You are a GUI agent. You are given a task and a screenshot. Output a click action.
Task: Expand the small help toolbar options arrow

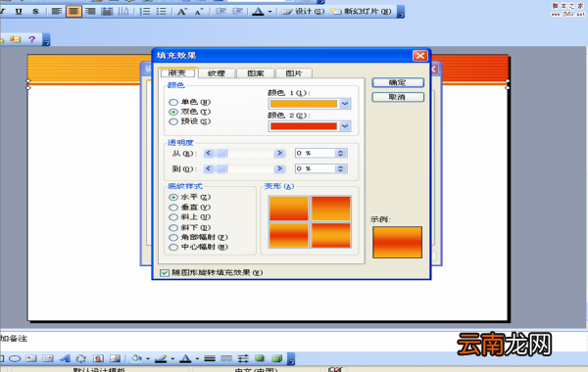46,40
